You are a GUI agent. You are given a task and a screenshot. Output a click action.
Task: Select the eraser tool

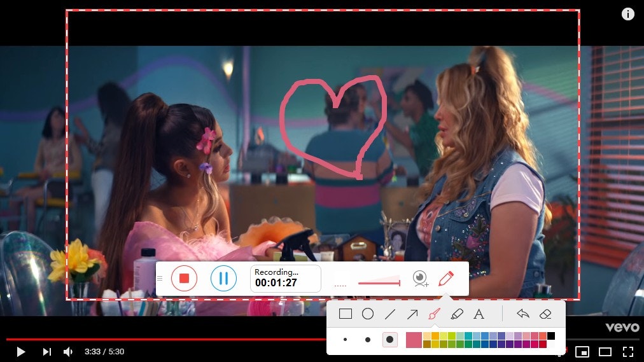tap(545, 314)
